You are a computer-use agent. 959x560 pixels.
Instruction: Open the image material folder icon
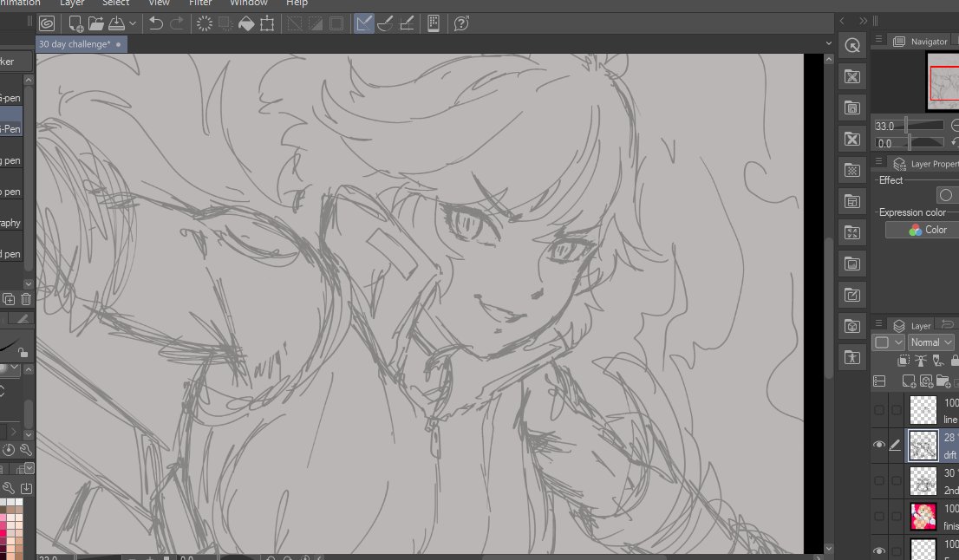tap(852, 264)
